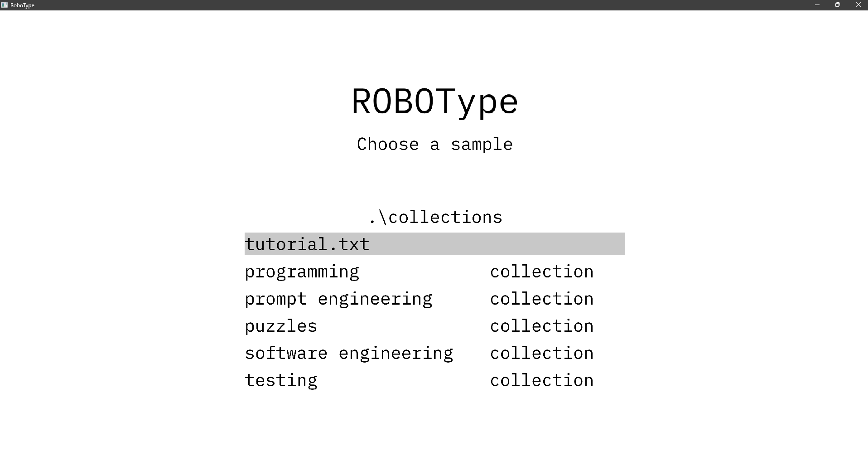Click the .\collections path label

pyautogui.click(x=435, y=217)
